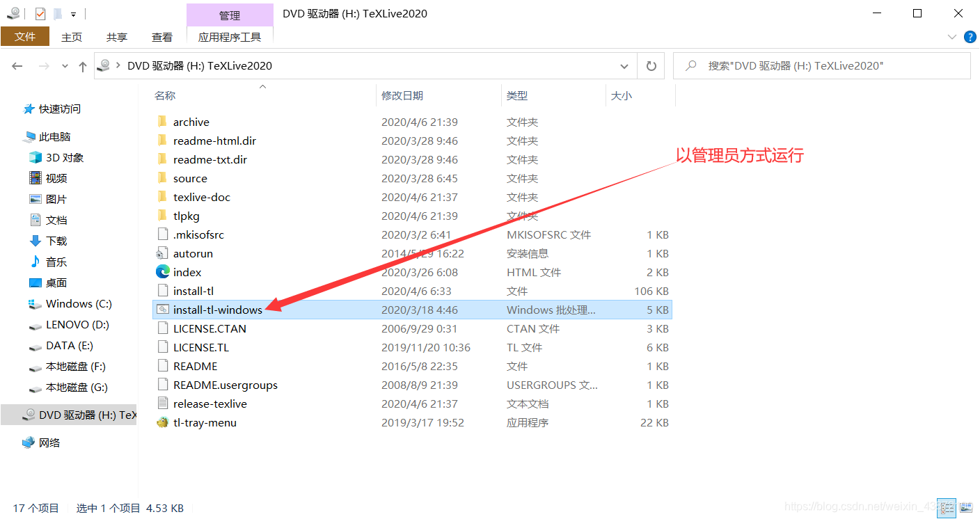Click the .mkisofsrc file icon
980x519 pixels.
(x=162, y=234)
